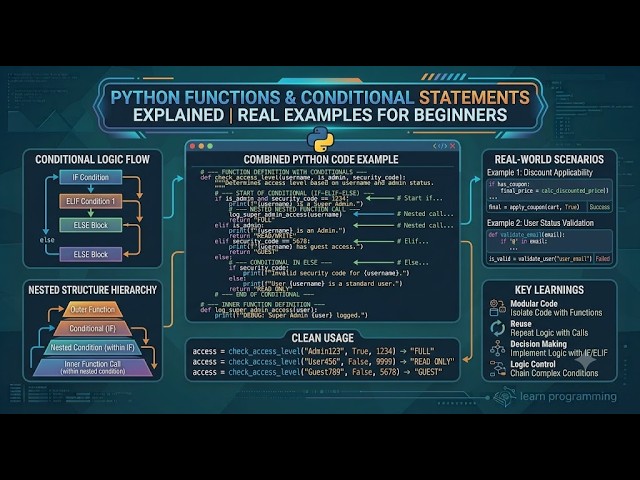640x480 pixels.
Task: Select the IF Condition box
Action: coord(91,177)
